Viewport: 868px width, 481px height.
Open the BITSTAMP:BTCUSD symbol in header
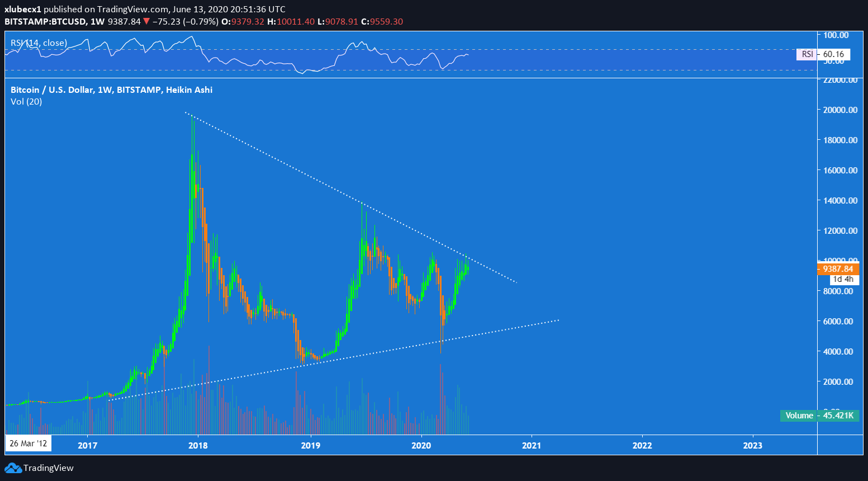coord(45,22)
